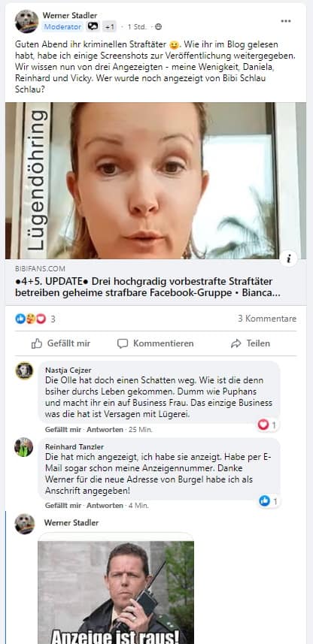
Task: Open the BIBIFANS.COM article headline link
Action: pos(144,288)
